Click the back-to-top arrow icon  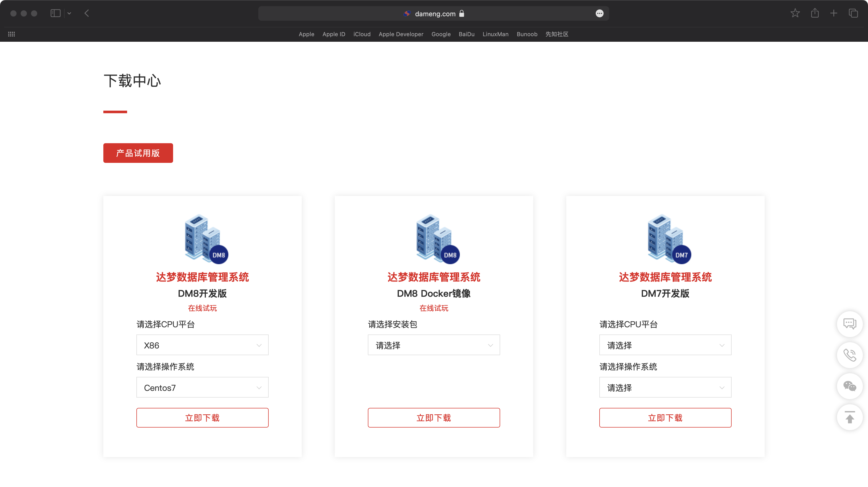(850, 417)
